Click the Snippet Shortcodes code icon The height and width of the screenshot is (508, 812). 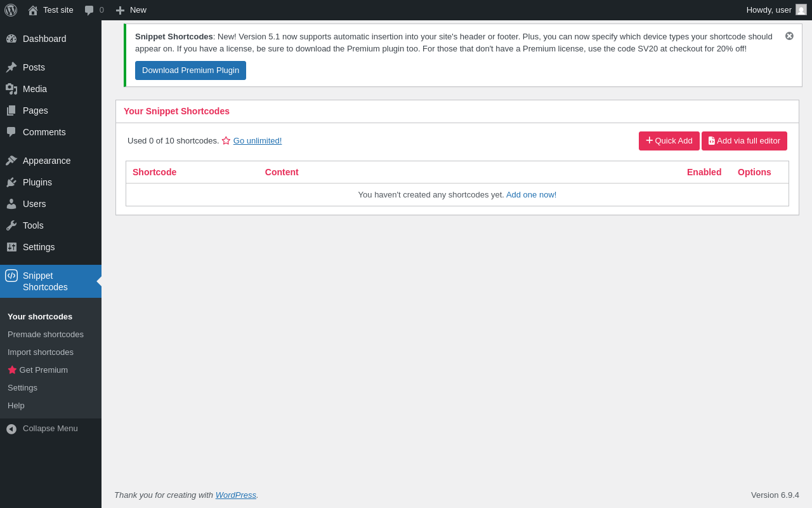(x=11, y=276)
